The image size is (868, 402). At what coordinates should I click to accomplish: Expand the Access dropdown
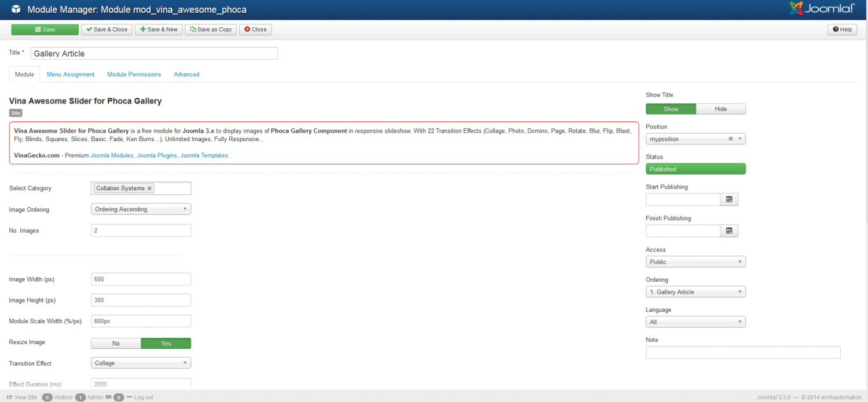click(x=696, y=262)
